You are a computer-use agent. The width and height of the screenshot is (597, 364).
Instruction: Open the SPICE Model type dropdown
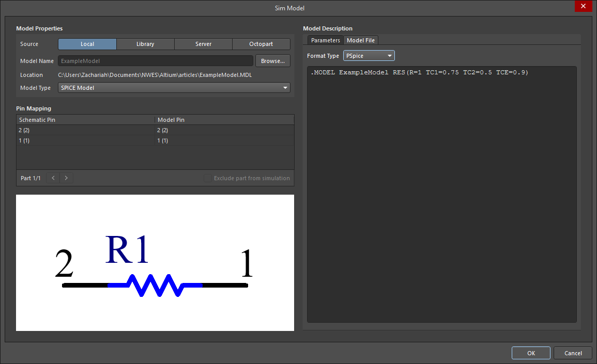click(x=174, y=87)
